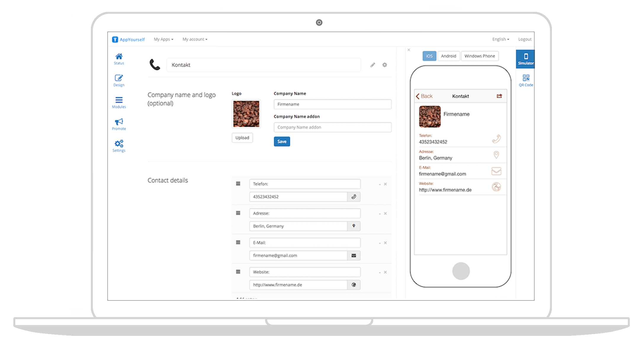Screen dimensions: 644x348
Task: Click the coffee beans logo thumbnail
Action: click(246, 114)
